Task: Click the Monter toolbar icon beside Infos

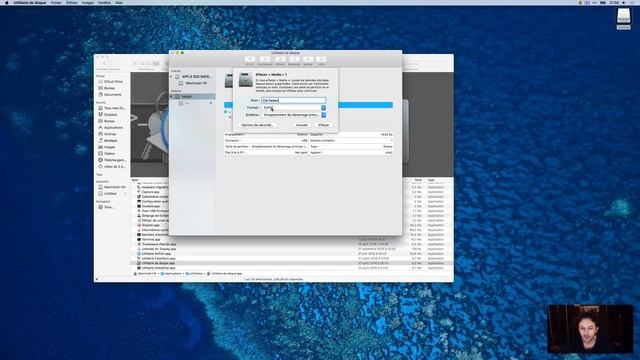Action: (x=308, y=60)
